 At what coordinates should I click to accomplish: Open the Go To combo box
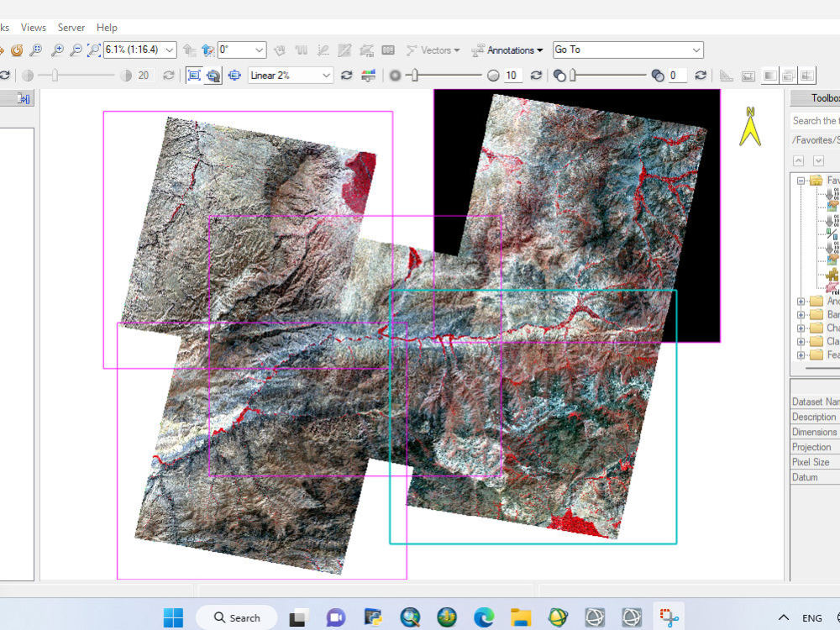627,50
